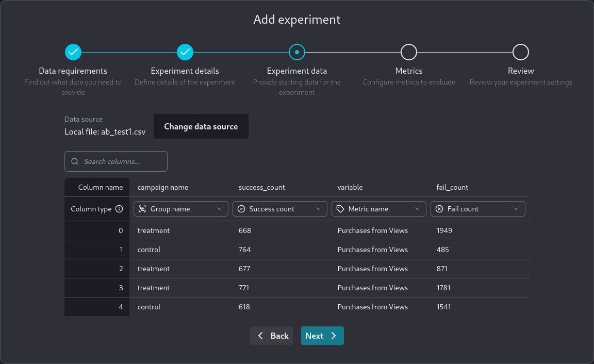Select the first treatment cell in row 0
The width and height of the screenshot is (594, 364).
154,230
